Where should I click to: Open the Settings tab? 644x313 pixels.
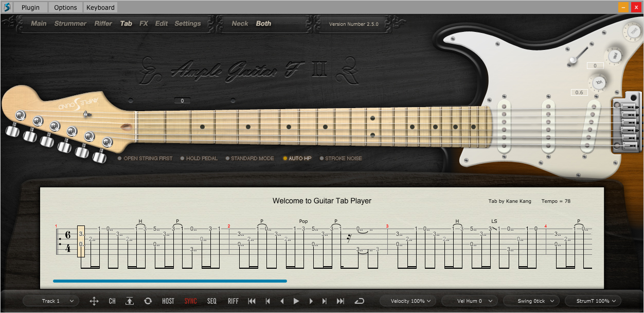click(188, 24)
